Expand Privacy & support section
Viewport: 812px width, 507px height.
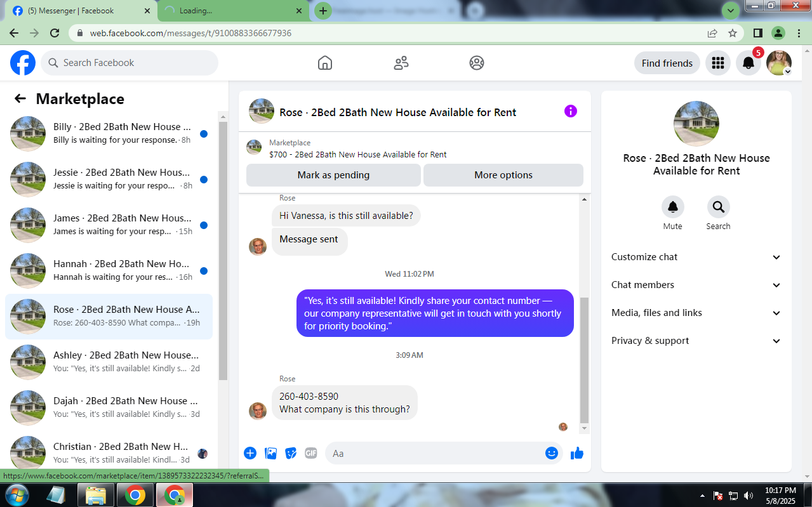pyautogui.click(x=696, y=341)
